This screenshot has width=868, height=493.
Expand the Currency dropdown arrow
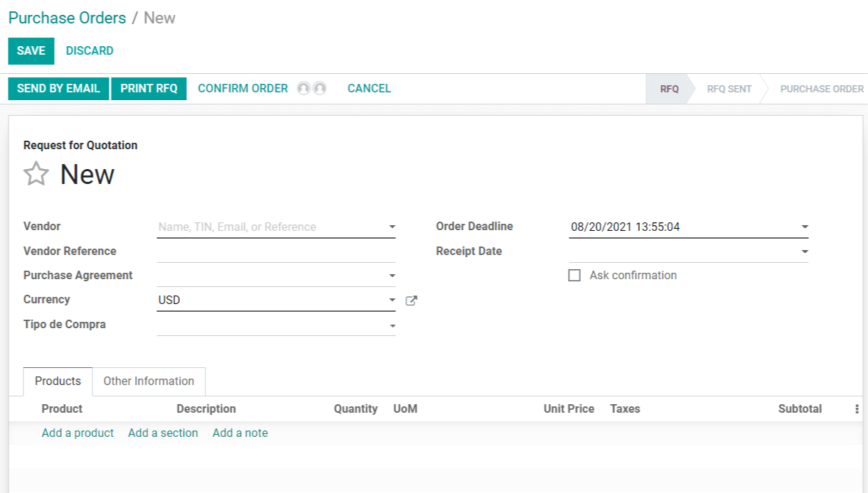coord(392,300)
